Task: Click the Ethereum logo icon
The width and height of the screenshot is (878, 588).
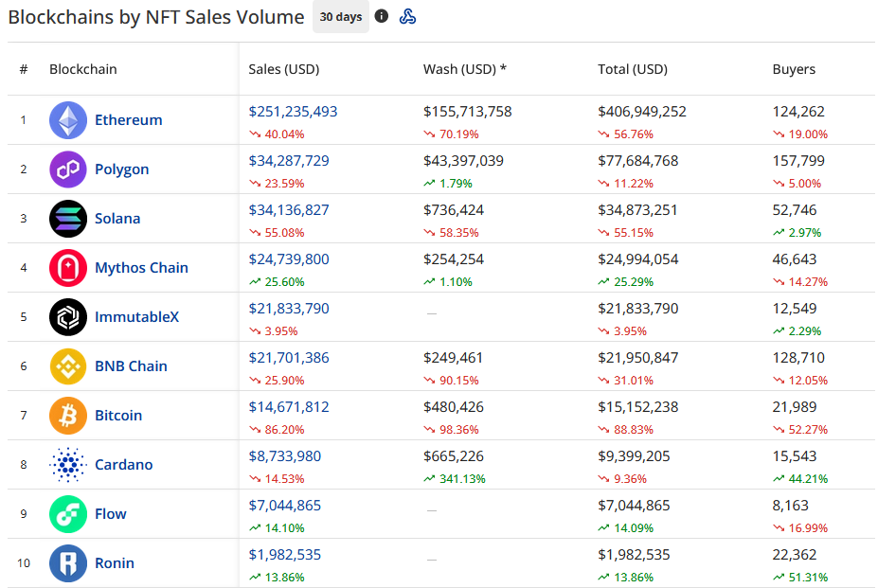Action: coord(68,120)
